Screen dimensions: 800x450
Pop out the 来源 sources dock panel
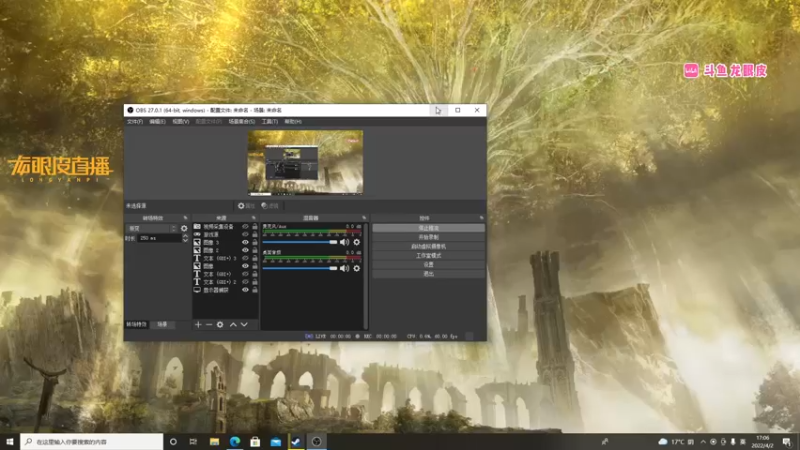254,218
